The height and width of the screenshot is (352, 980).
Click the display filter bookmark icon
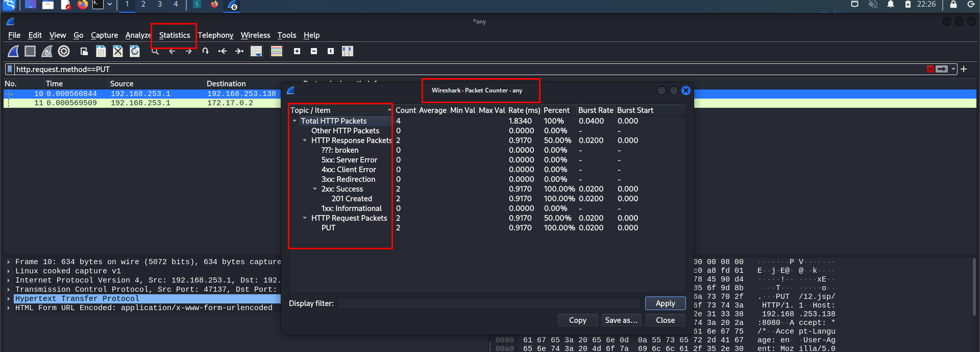(x=10, y=69)
